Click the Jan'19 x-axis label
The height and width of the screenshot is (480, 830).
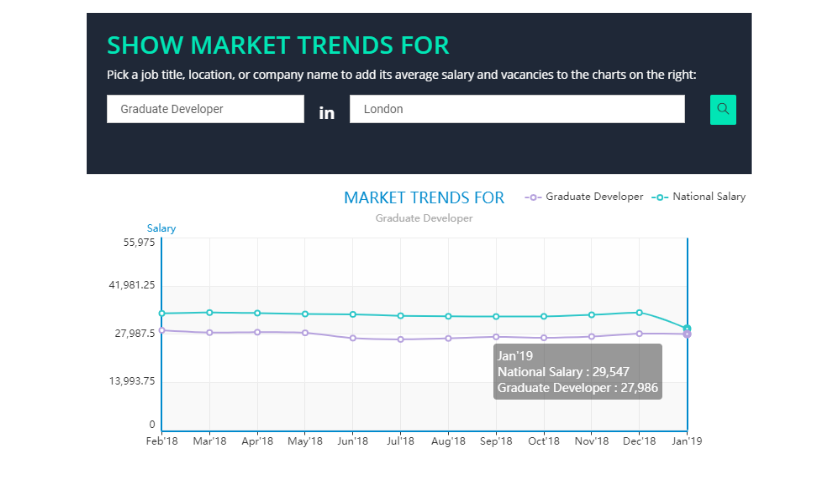pos(687,441)
